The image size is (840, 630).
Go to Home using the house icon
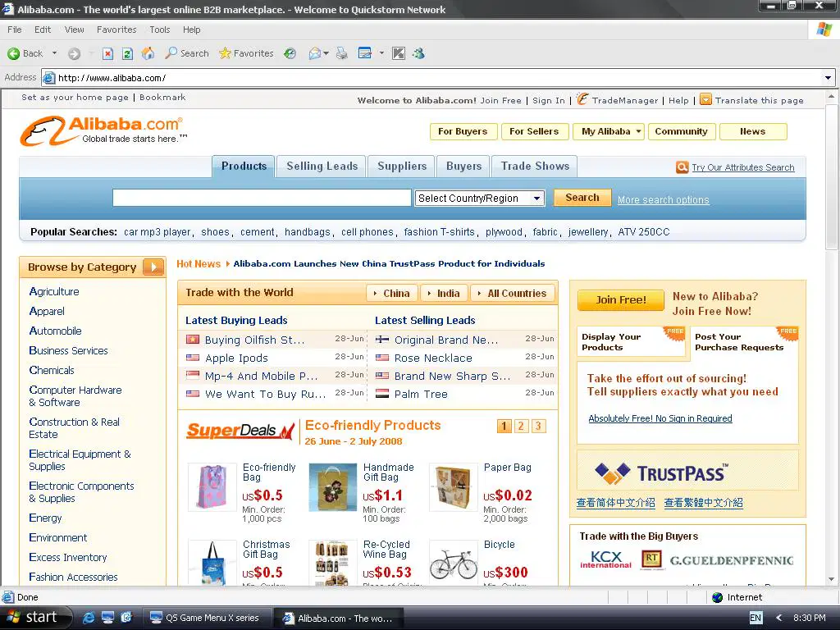coord(148,53)
